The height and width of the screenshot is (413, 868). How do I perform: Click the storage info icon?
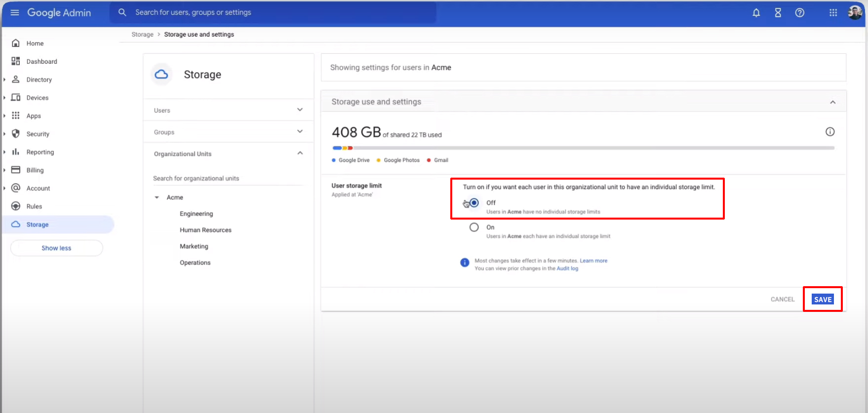coord(830,132)
